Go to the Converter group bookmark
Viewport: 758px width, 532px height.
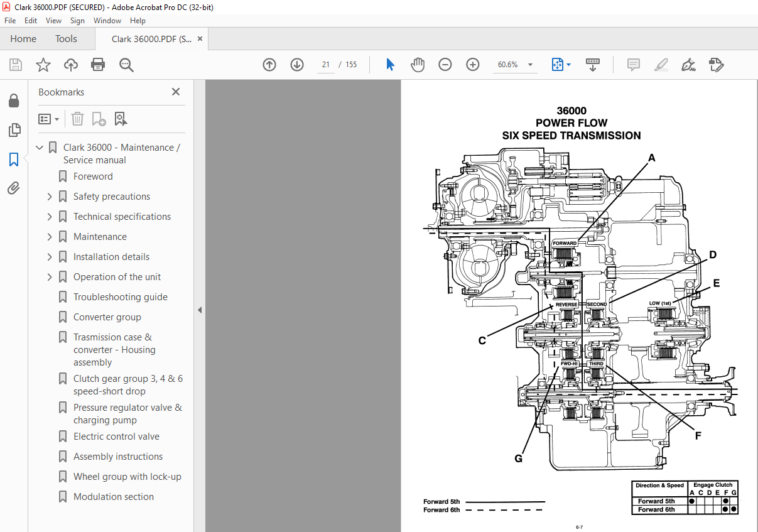(x=107, y=317)
